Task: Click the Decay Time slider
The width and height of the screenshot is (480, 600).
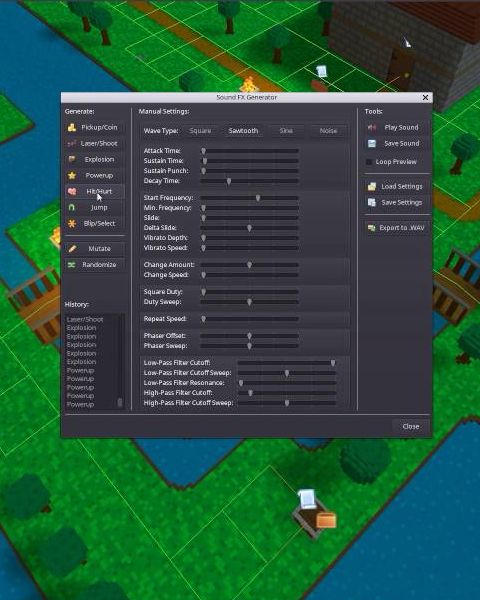Action: (249, 181)
